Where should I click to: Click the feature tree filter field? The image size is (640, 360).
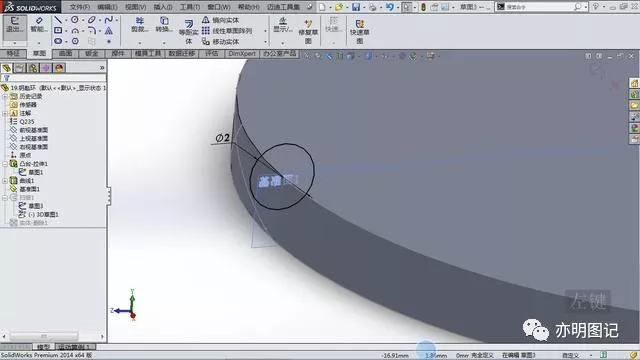click(54, 78)
